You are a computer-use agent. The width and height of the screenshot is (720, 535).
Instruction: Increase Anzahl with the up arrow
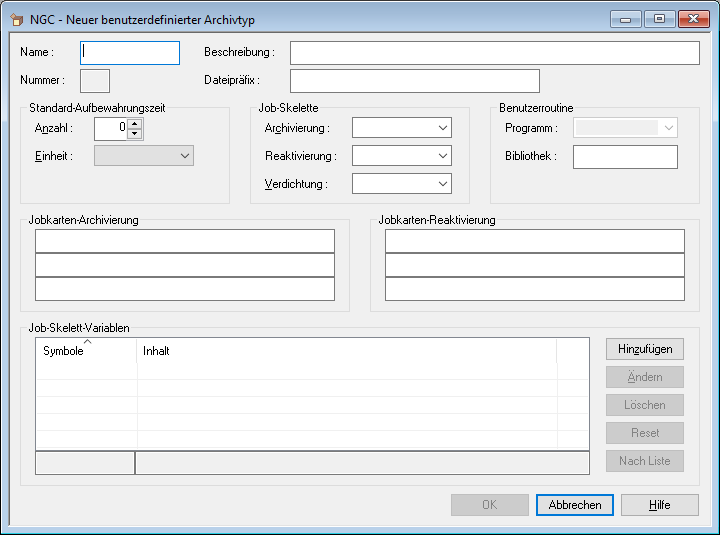[x=135, y=123]
